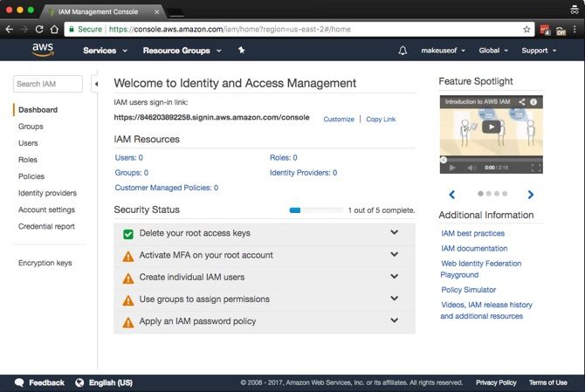The image size is (585, 392).
Task: Open Encryption keys in the sidebar
Action: tap(45, 263)
